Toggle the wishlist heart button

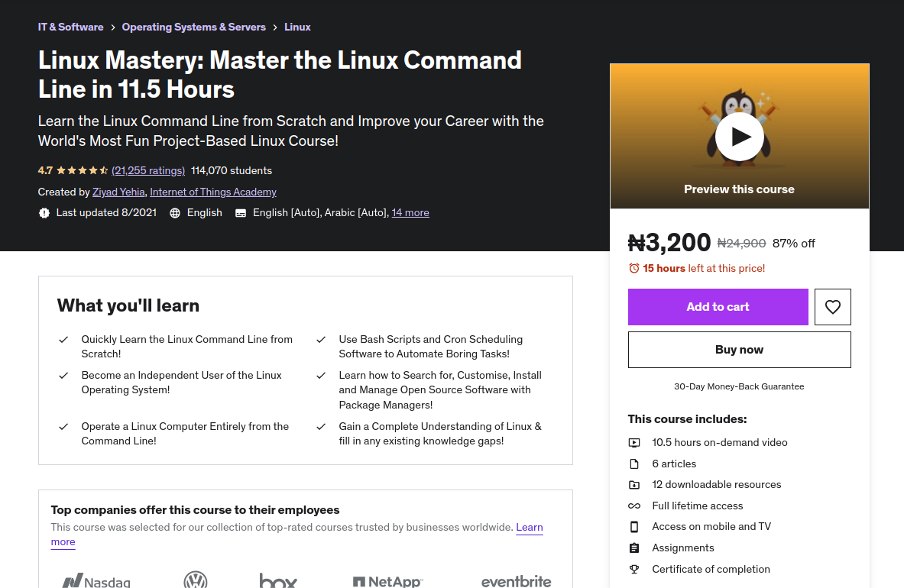[832, 306]
